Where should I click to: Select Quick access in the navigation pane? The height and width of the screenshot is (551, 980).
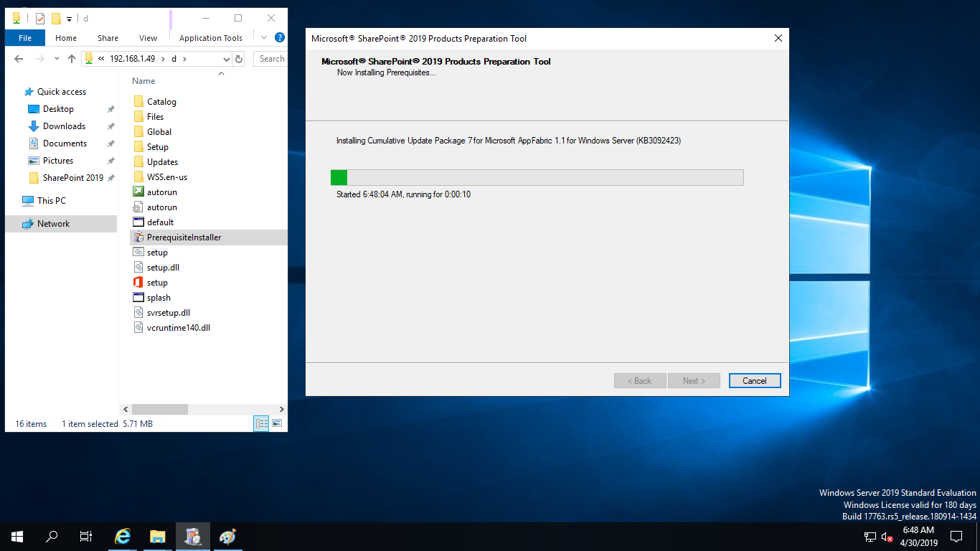tap(61, 92)
